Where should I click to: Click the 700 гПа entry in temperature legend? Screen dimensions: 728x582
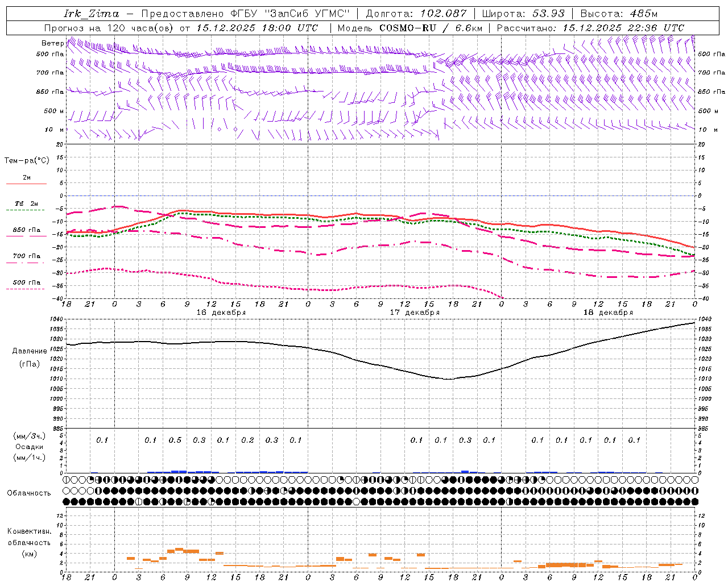pos(27,256)
